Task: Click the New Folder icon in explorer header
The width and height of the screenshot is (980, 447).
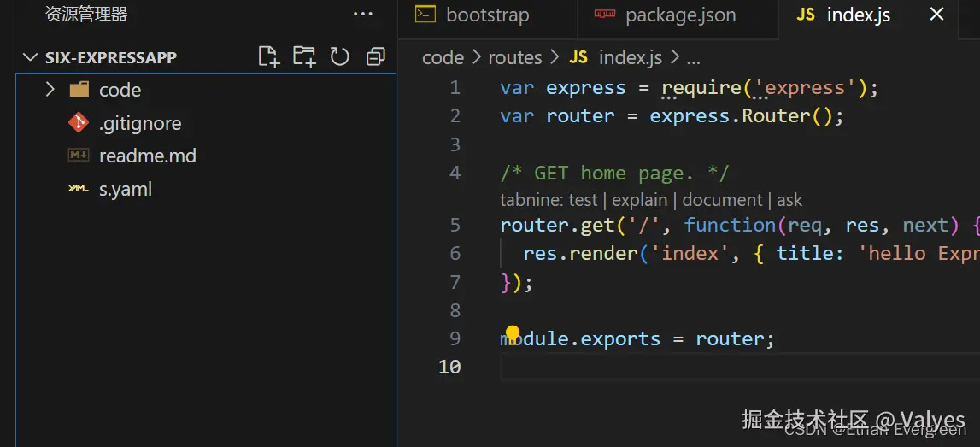Action: tap(304, 57)
